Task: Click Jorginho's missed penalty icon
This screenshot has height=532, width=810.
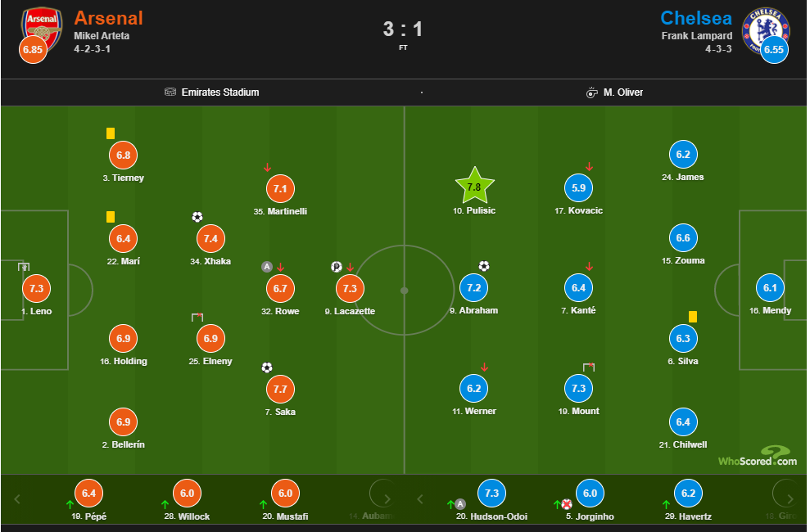Action: click(x=568, y=504)
